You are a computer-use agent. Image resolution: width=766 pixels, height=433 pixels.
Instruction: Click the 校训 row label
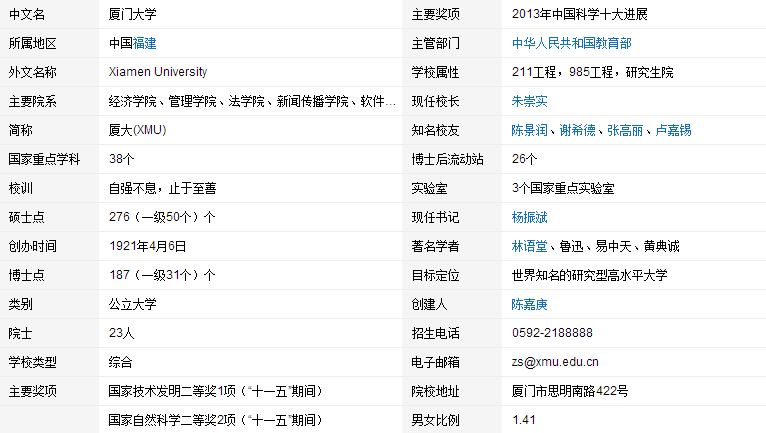(21, 189)
